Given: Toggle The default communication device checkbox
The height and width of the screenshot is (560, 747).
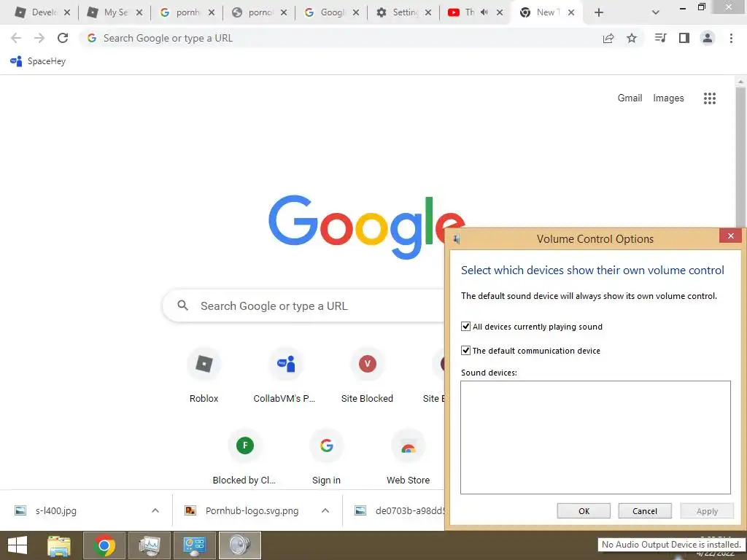Looking at the screenshot, I should click(x=466, y=351).
